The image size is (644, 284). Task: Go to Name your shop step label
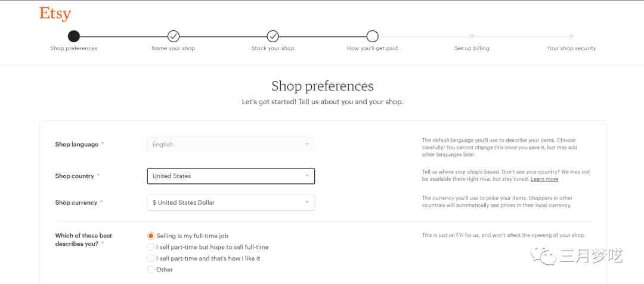coord(174,48)
